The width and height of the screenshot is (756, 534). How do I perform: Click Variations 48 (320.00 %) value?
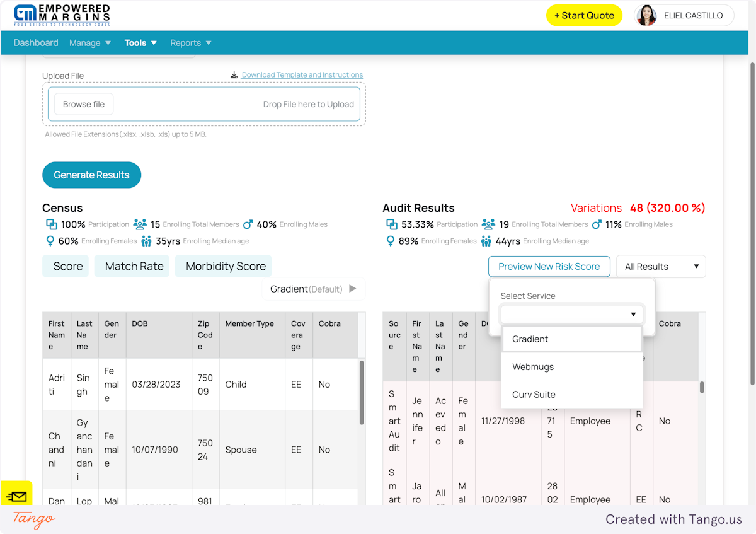(668, 208)
